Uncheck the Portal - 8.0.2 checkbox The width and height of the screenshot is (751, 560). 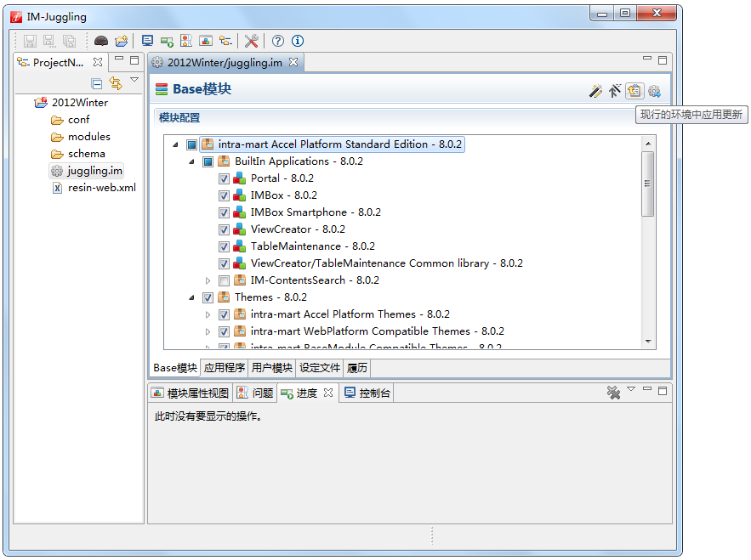[x=224, y=178]
